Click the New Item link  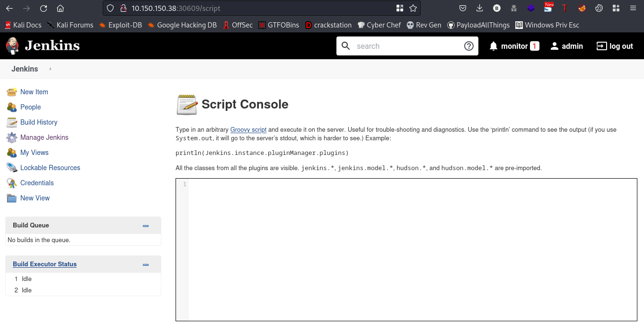[34, 92]
